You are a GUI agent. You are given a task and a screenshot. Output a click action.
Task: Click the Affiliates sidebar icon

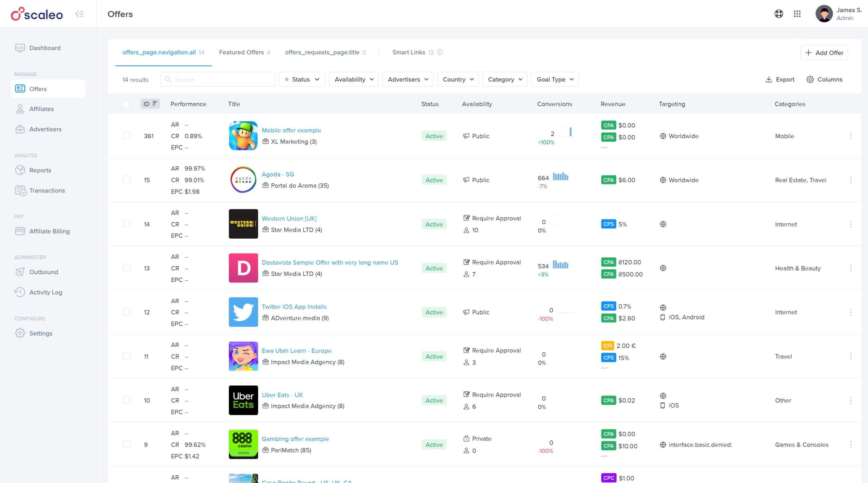point(20,109)
